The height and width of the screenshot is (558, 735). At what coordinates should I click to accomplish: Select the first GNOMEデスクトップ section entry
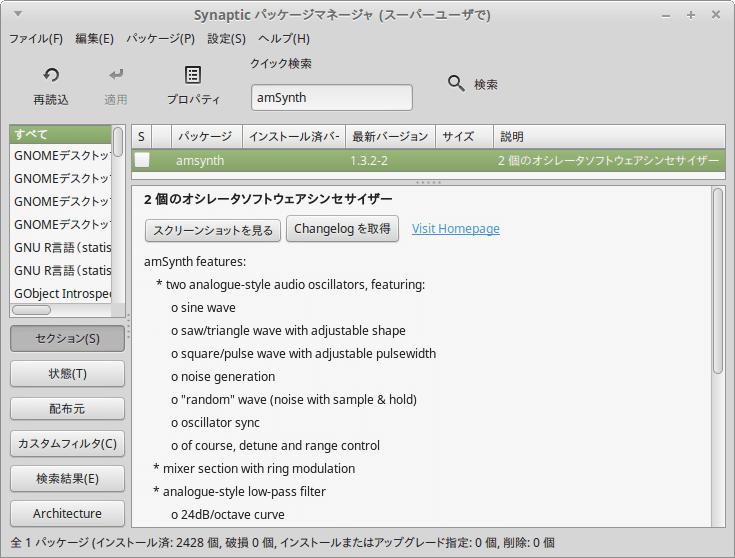(60, 156)
